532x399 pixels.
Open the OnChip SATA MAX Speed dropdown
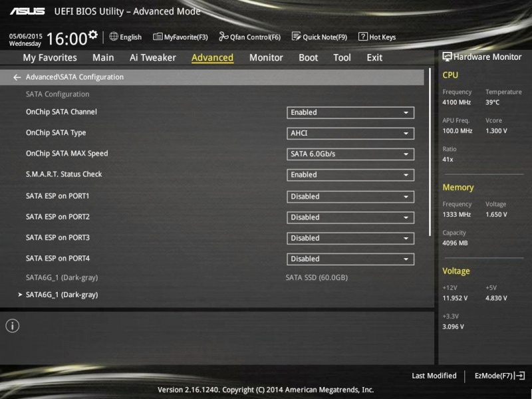coord(350,154)
